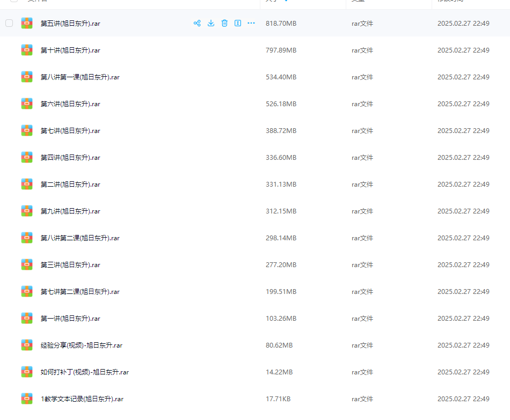Image resolution: width=510 pixels, height=420 pixels.
Task: Click the rar icon of 第十讲(旭日东升).rar
Action: click(x=27, y=50)
